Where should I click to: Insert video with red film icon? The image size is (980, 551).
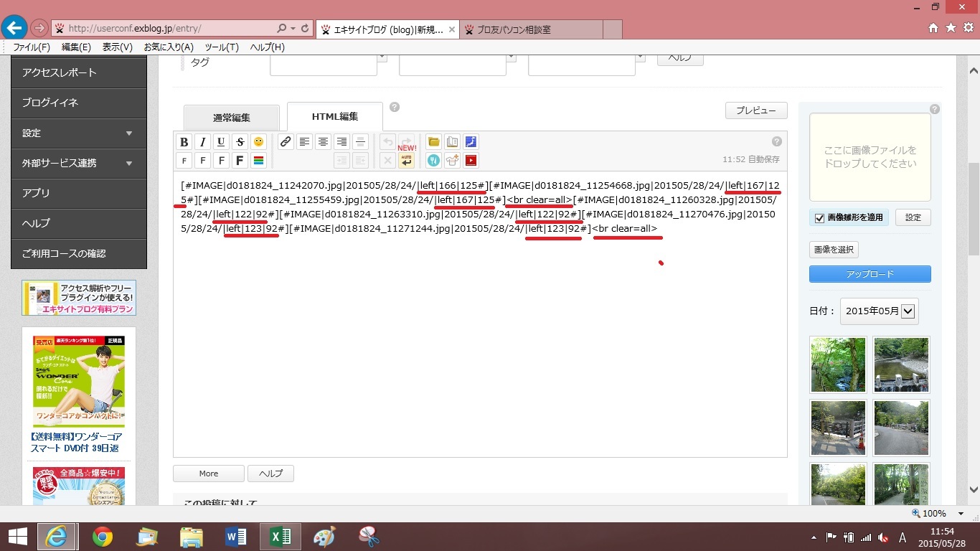tap(471, 161)
